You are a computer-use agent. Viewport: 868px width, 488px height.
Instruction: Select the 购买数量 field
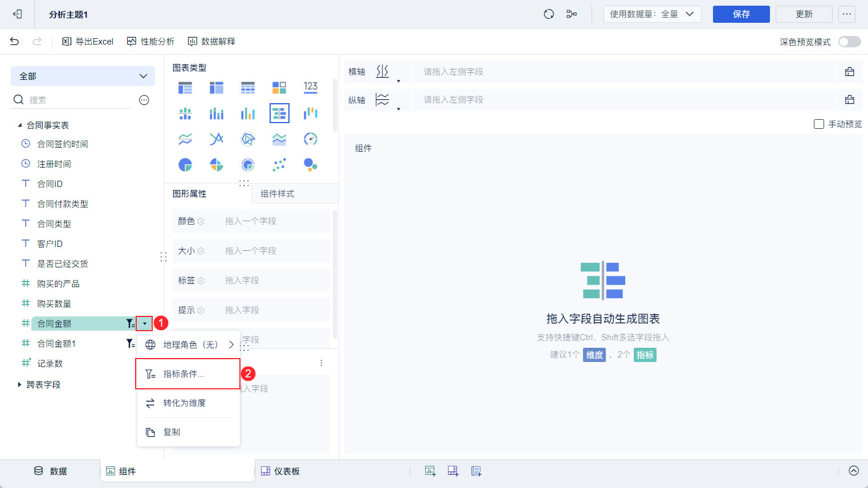[x=54, y=303]
